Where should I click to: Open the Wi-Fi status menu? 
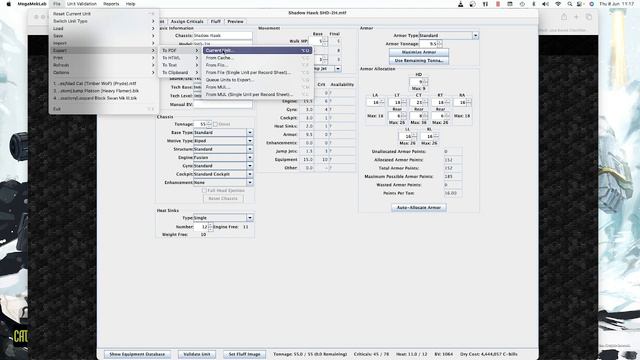(x=558, y=4)
